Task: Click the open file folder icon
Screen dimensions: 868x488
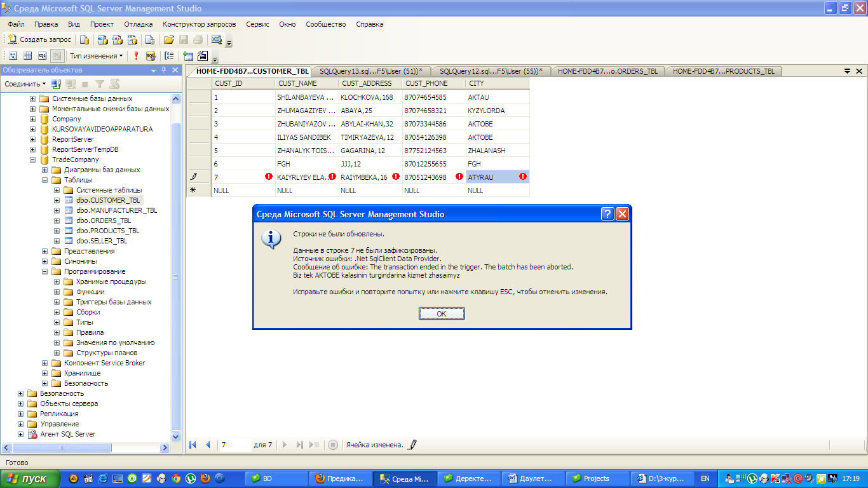Action: [169, 39]
